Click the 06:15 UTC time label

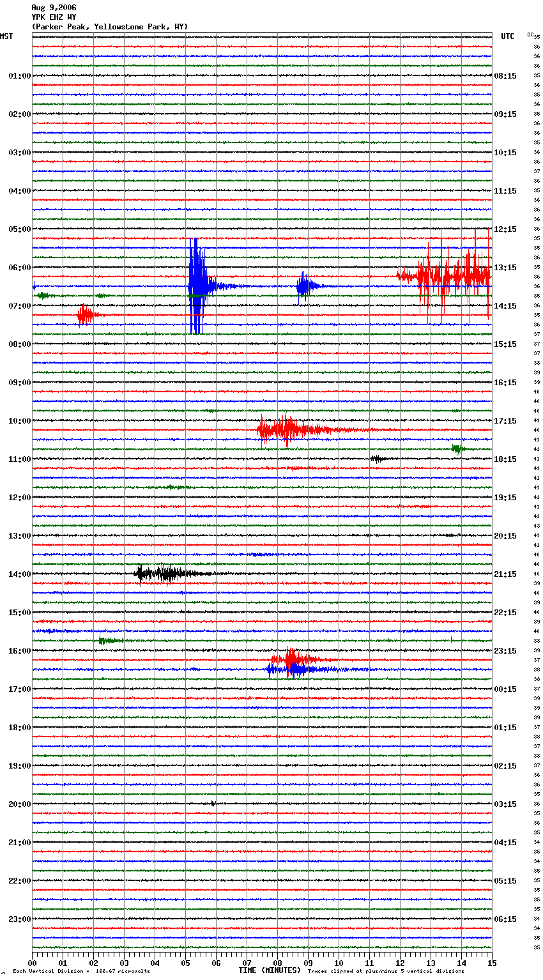click(x=505, y=919)
